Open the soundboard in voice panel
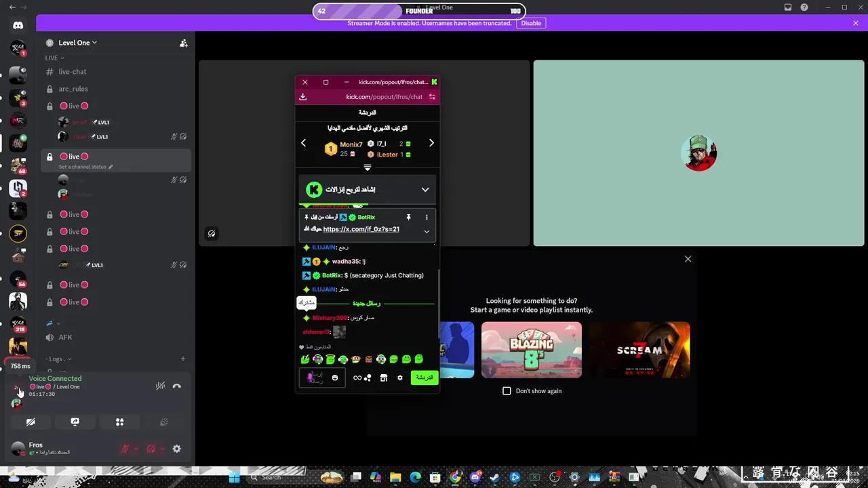Screen dimensions: 868x488 pos(163,422)
